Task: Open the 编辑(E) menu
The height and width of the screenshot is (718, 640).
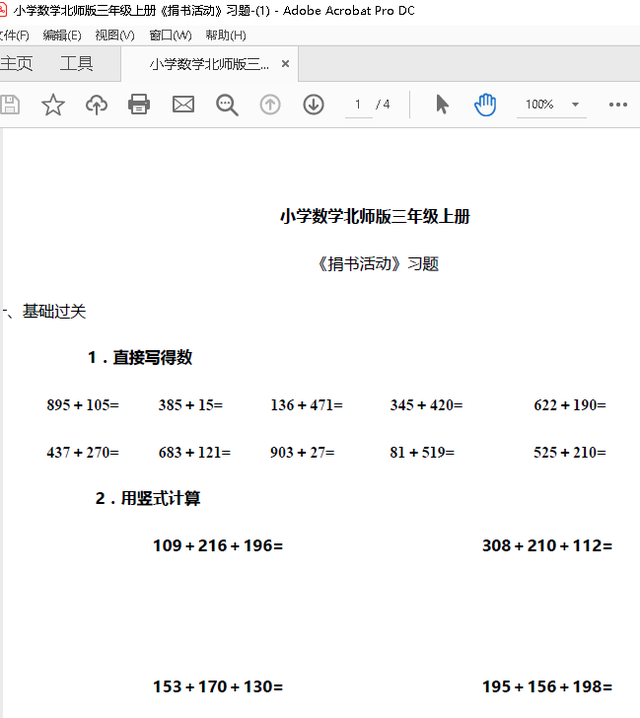Action: [x=62, y=35]
